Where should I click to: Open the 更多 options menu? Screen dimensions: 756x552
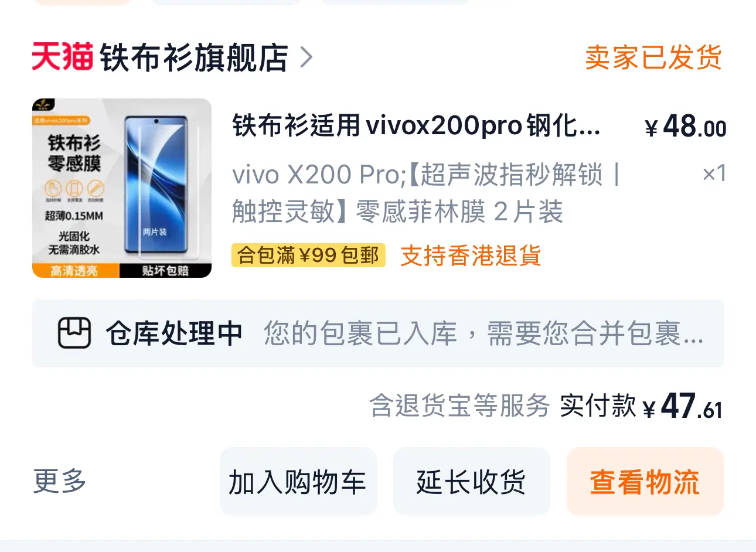click(x=60, y=481)
